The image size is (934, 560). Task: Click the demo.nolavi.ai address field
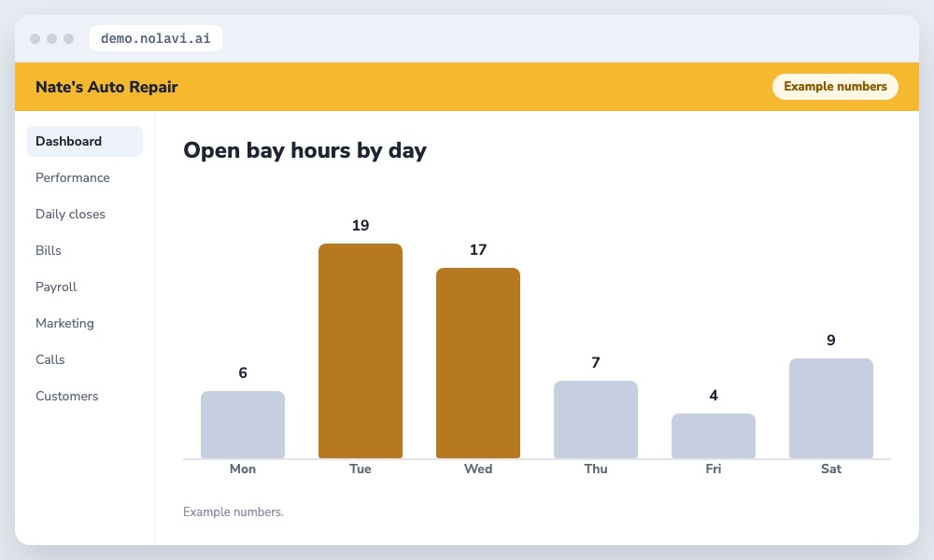coord(155,38)
